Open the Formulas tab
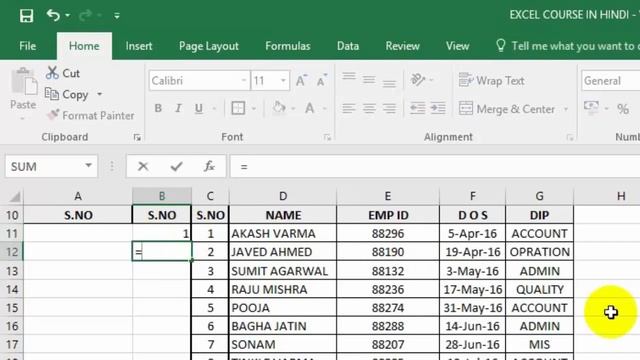Screen dimensions: 640x360 pos(288,46)
